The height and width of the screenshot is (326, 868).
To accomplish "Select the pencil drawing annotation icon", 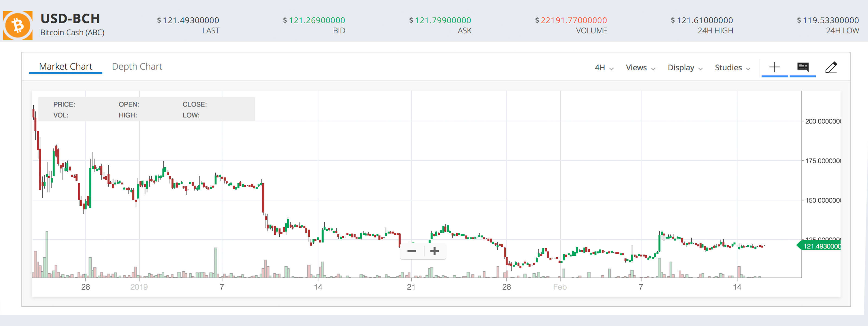I will [831, 67].
